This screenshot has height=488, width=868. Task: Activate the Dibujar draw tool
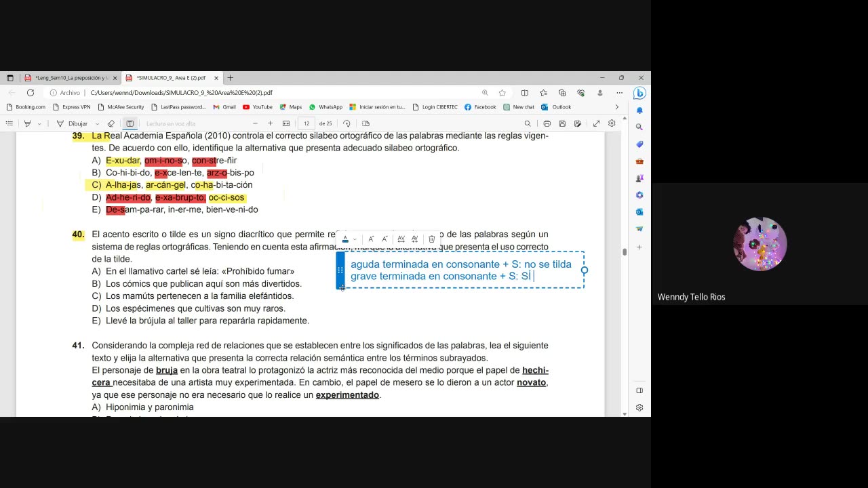tap(72, 123)
